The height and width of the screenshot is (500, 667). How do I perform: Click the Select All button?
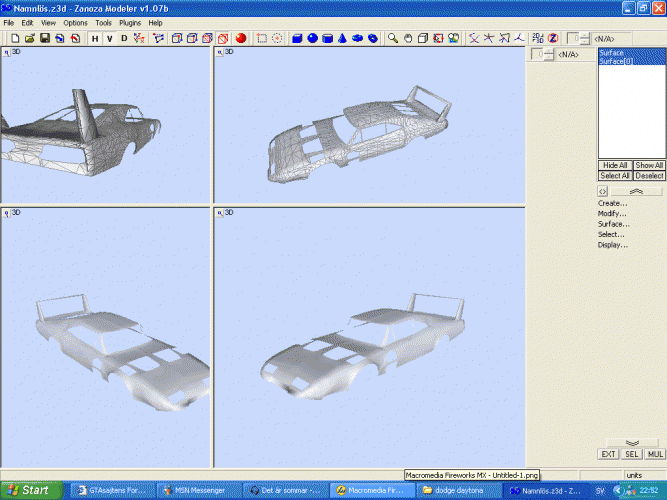click(614, 175)
